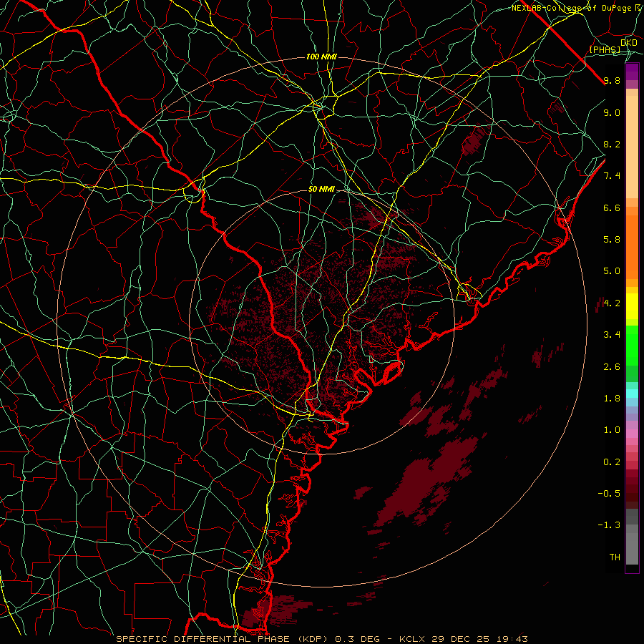Image resolution: width=644 pixels, height=644 pixels.
Task: Pick the 5.8 color scale label
Action: tap(612, 240)
